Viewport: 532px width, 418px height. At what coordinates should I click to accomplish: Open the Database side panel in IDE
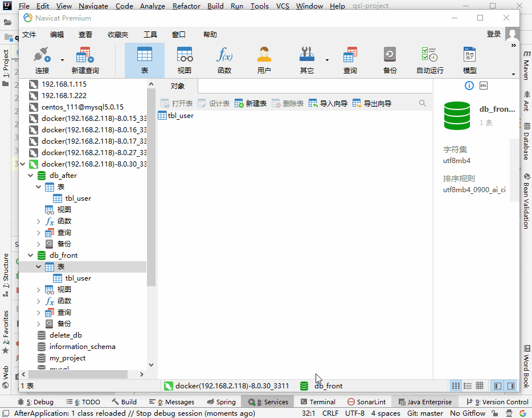pos(526,141)
